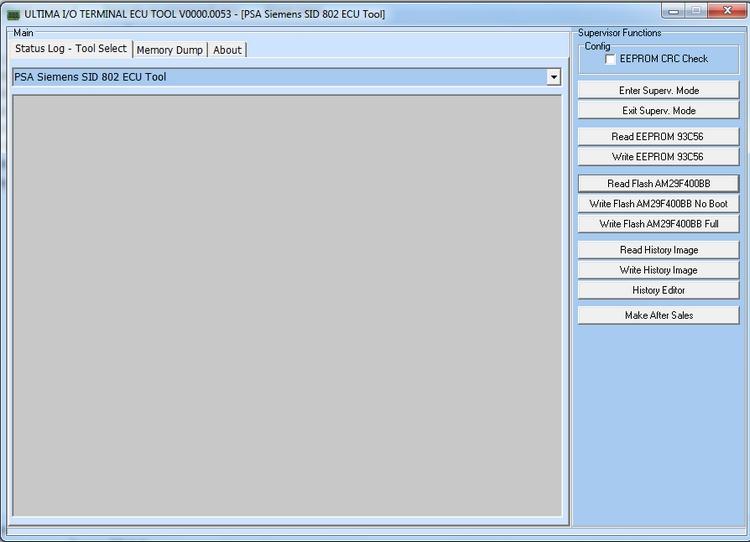Click Exit Superv. Mode button
Screen dimensions: 750x542
tap(659, 111)
